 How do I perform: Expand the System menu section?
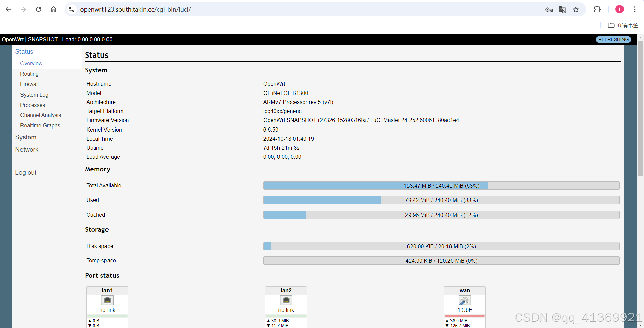[x=26, y=137]
